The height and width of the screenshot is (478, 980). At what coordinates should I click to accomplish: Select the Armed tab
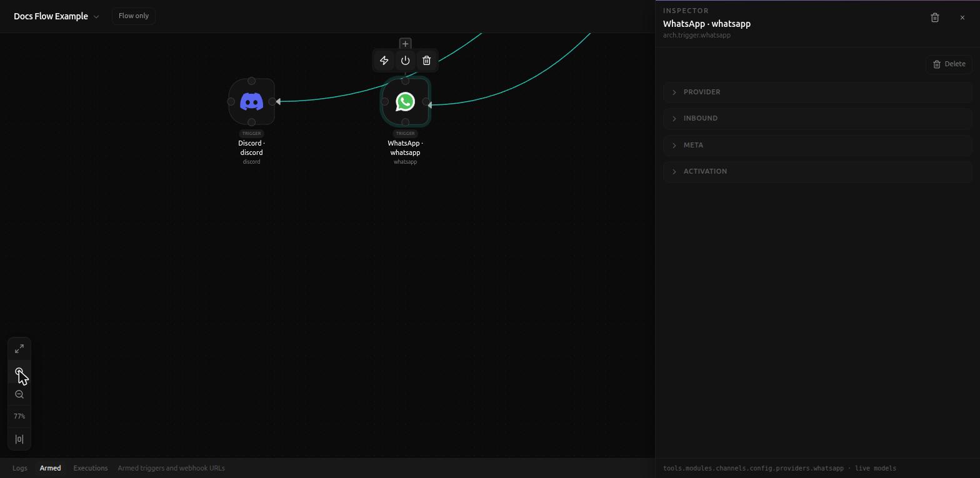coord(50,468)
